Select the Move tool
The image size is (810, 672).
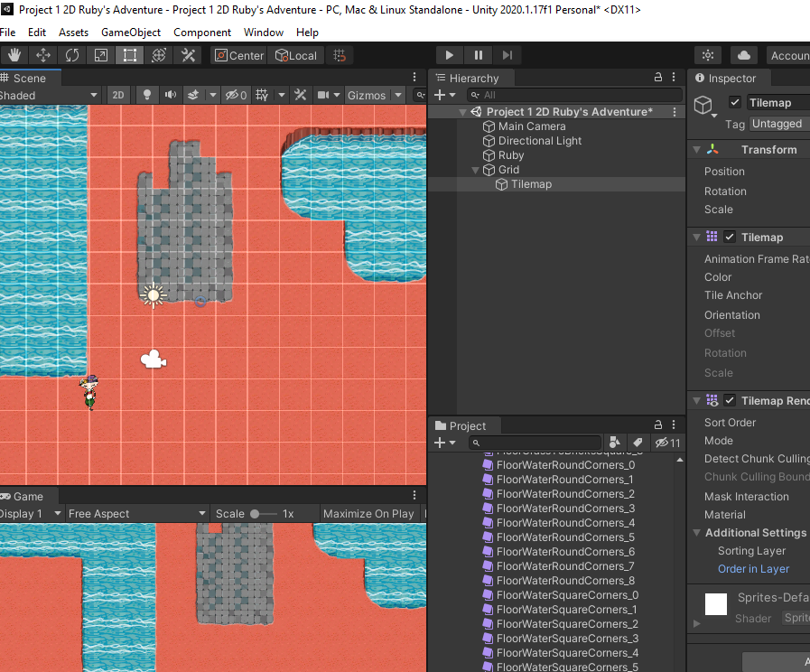(x=42, y=55)
